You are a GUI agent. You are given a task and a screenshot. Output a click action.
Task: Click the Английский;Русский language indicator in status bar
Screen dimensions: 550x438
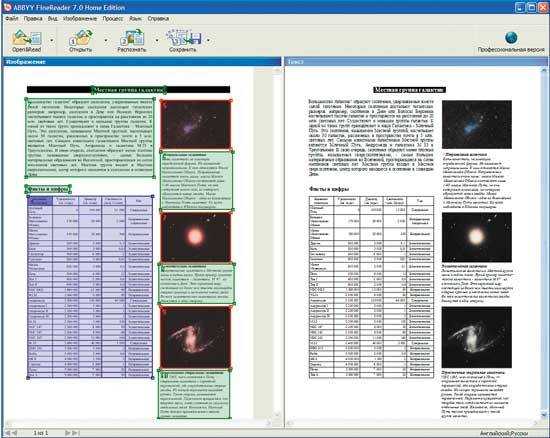pyautogui.click(x=504, y=433)
